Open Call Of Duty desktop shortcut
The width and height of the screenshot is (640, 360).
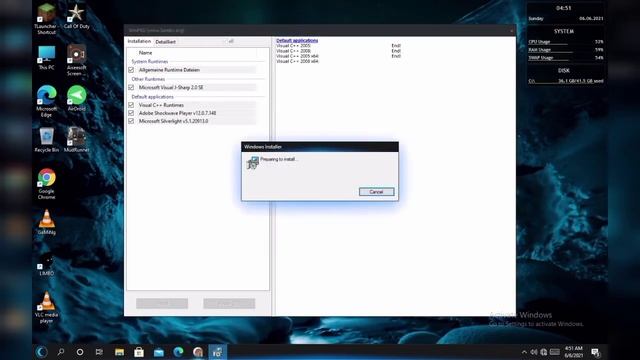(76, 17)
